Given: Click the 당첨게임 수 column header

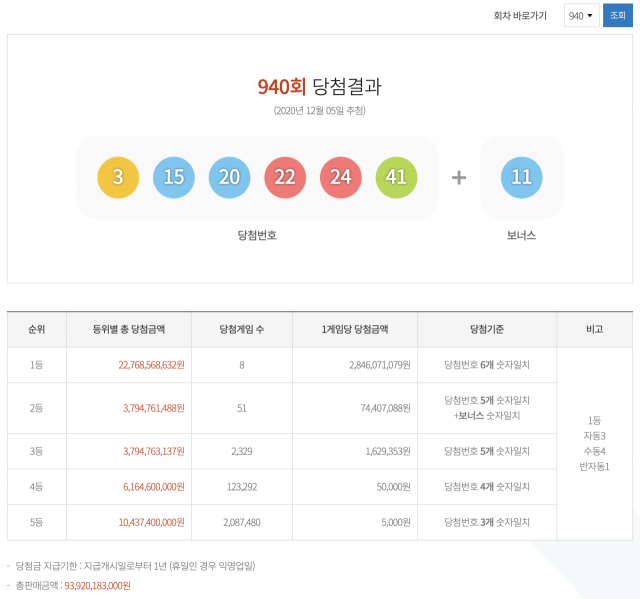Looking at the screenshot, I should pos(242,329).
